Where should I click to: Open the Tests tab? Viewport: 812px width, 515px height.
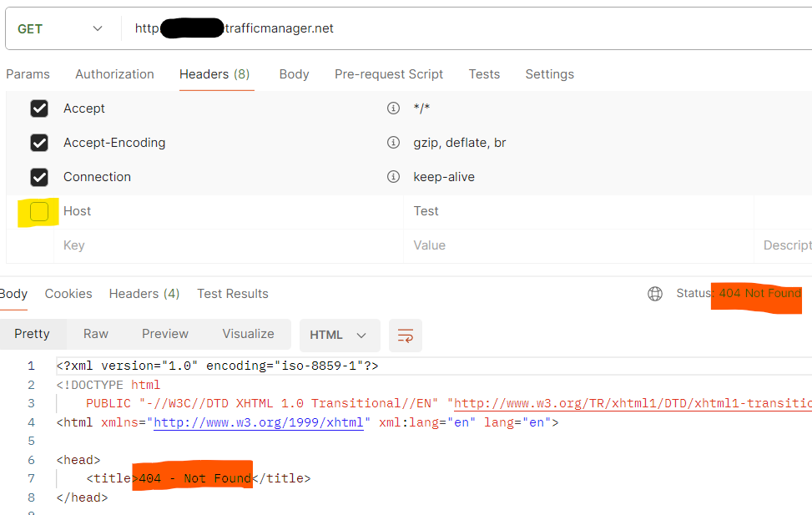pos(484,74)
